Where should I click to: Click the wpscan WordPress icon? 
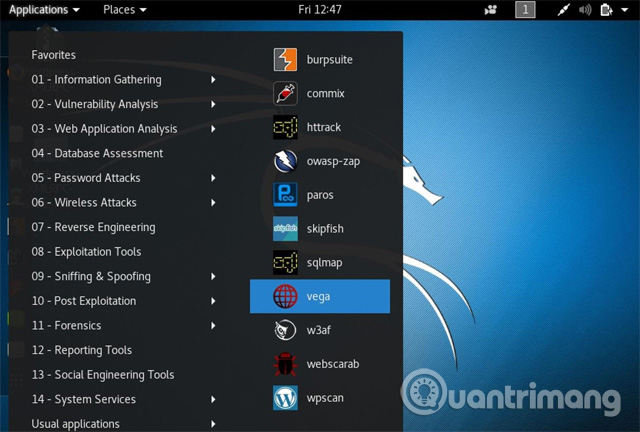pyautogui.click(x=285, y=398)
